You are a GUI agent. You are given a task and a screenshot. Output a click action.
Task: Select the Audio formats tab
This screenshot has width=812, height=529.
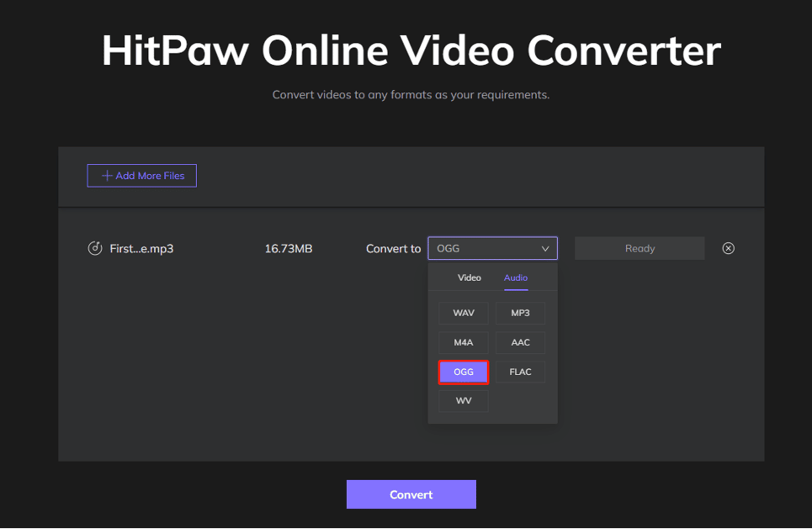515,277
